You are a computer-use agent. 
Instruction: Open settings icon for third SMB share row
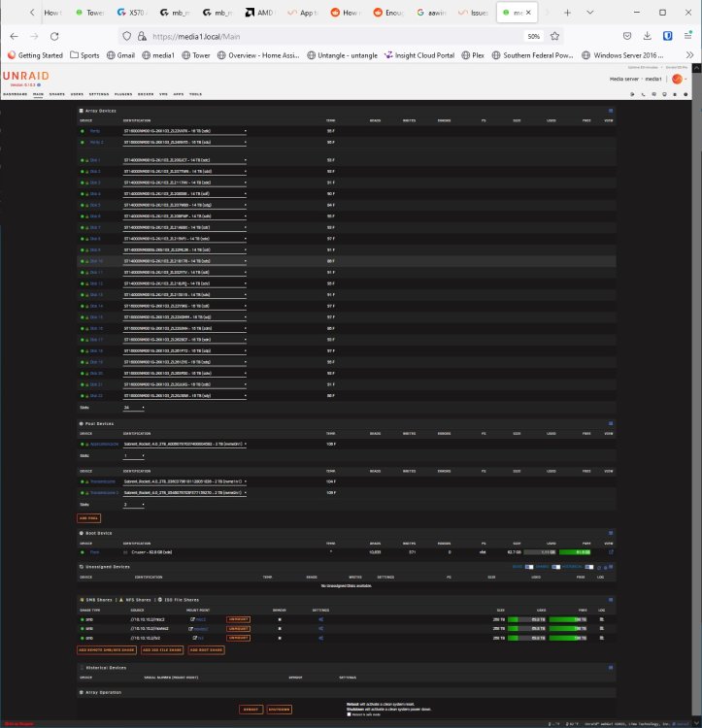pos(320,638)
